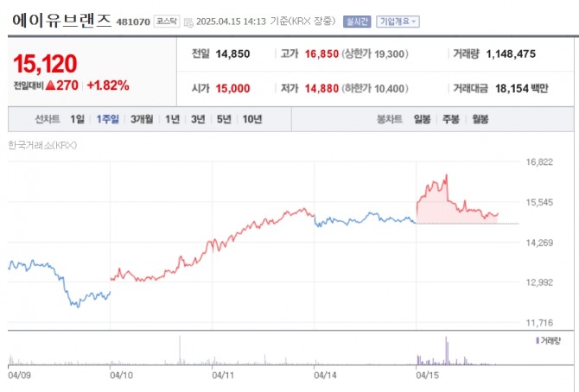This screenshot has width=579, height=392.
Task: Switch to the 1년 chart
Action: (x=172, y=119)
